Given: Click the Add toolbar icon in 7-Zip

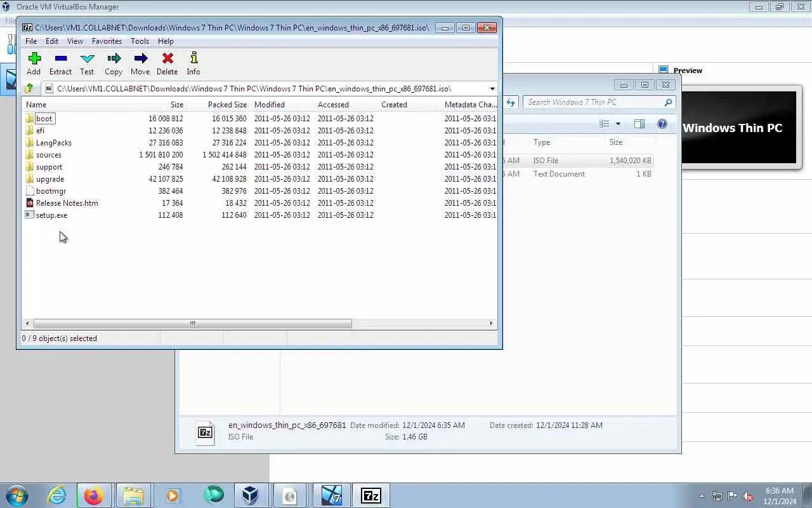Looking at the screenshot, I should 34,63.
